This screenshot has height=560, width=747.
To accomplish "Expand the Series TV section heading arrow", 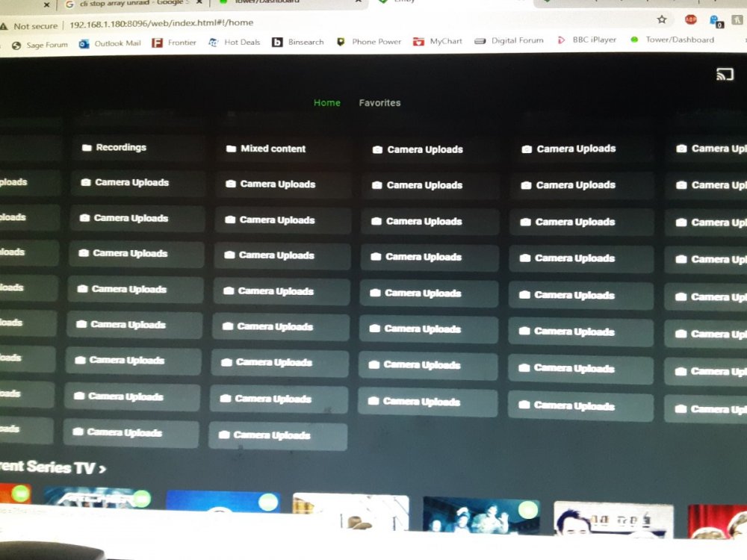I will click(102, 469).
